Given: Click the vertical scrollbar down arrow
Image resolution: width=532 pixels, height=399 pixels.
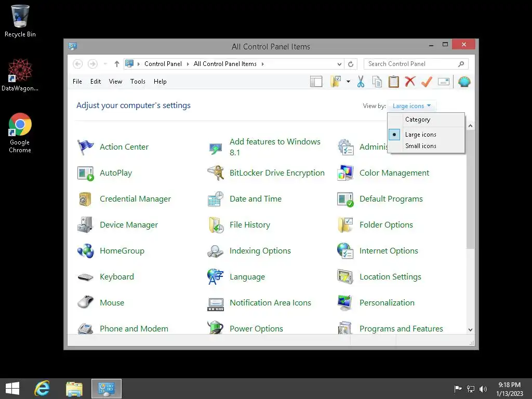Looking at the screenshot, I should pyautogui.click(x=470, y=330).
